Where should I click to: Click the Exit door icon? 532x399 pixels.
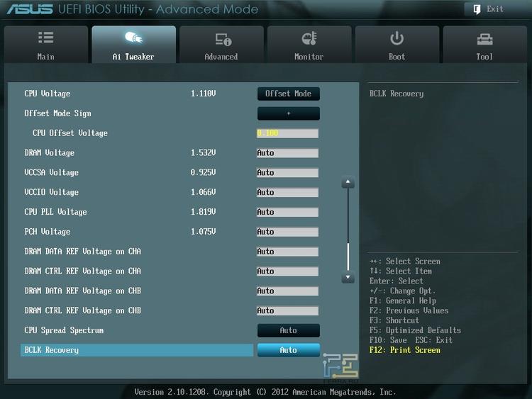click(477, 9)
